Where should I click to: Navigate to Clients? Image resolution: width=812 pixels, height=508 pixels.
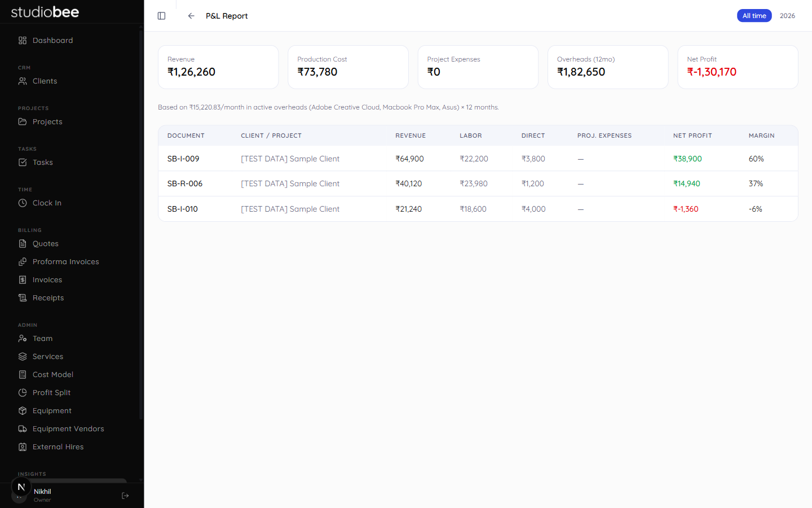45,81
